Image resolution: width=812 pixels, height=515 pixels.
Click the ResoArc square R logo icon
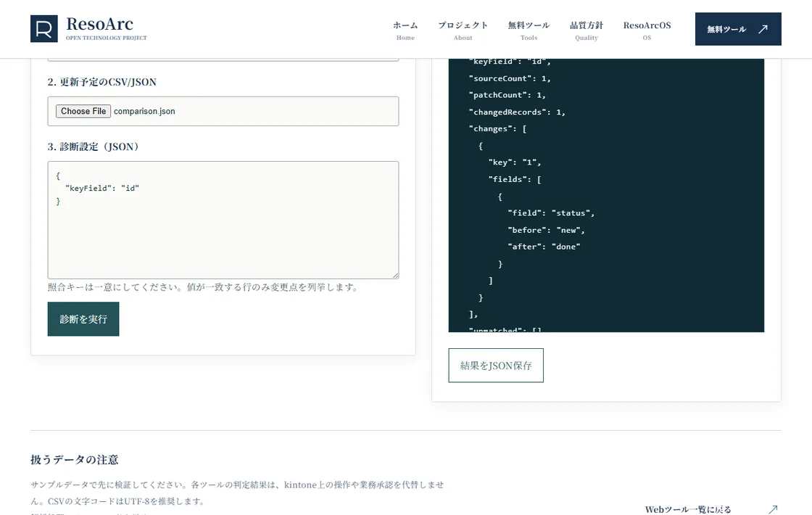pyautogui.click(x=44, y=28)
